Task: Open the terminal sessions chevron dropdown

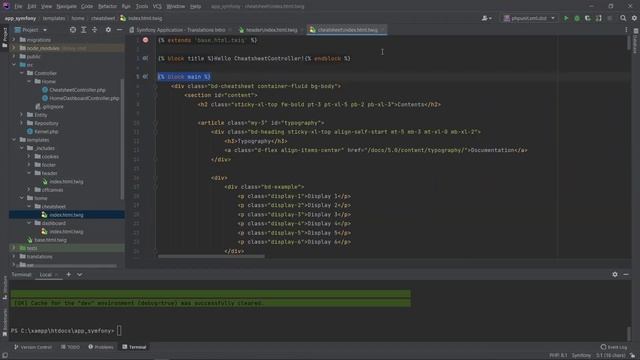Action: [80, 275]
